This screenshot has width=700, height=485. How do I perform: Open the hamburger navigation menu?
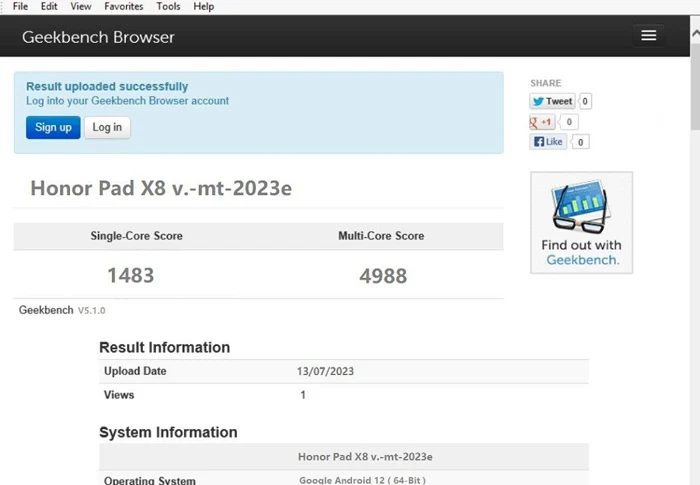click(x=648, y=35)
